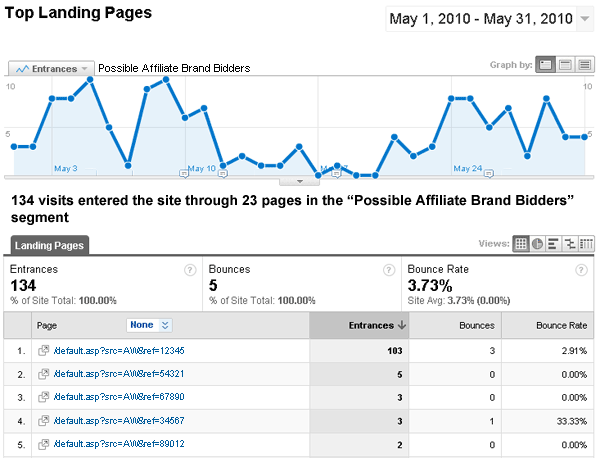Screen dimensions: 600x465
Task: Open external link icon for ref=12345 page
Action: click(43, 351)
